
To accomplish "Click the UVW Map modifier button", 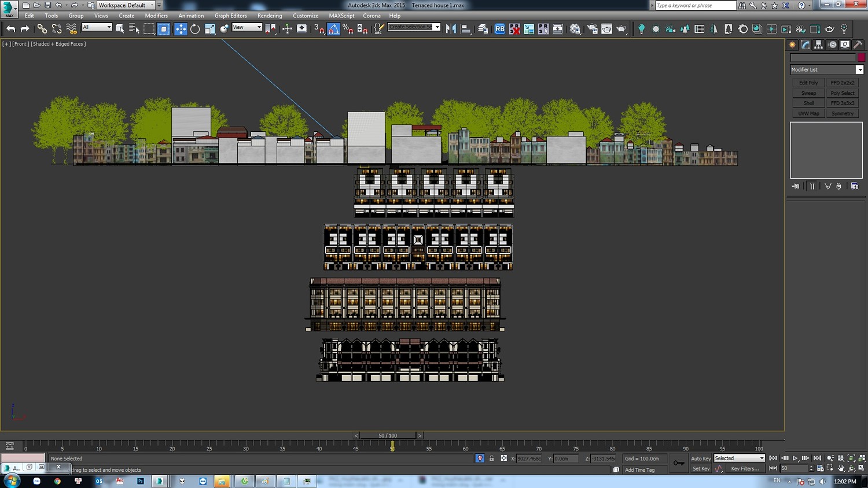I will pyautogui.click(x=808, y=113).
